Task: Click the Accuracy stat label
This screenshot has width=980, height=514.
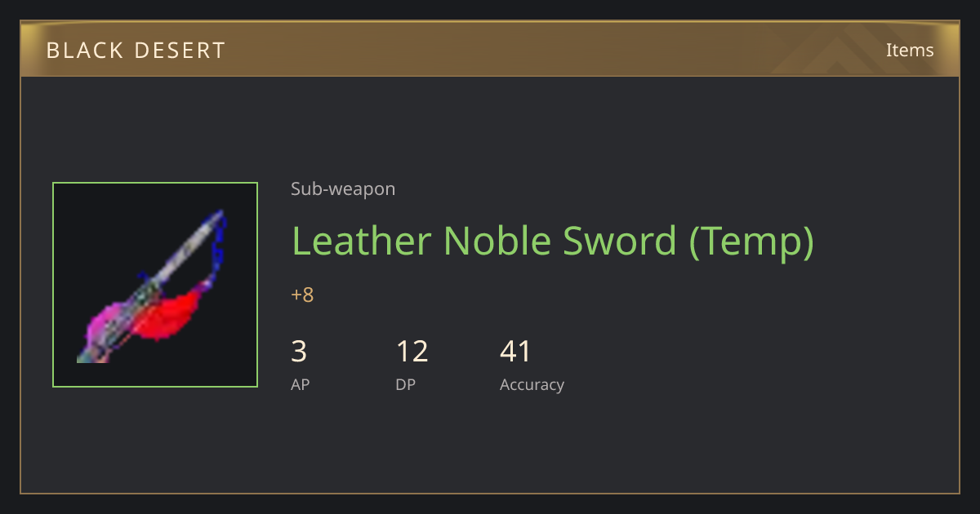Action: click(x=532, y=384)
